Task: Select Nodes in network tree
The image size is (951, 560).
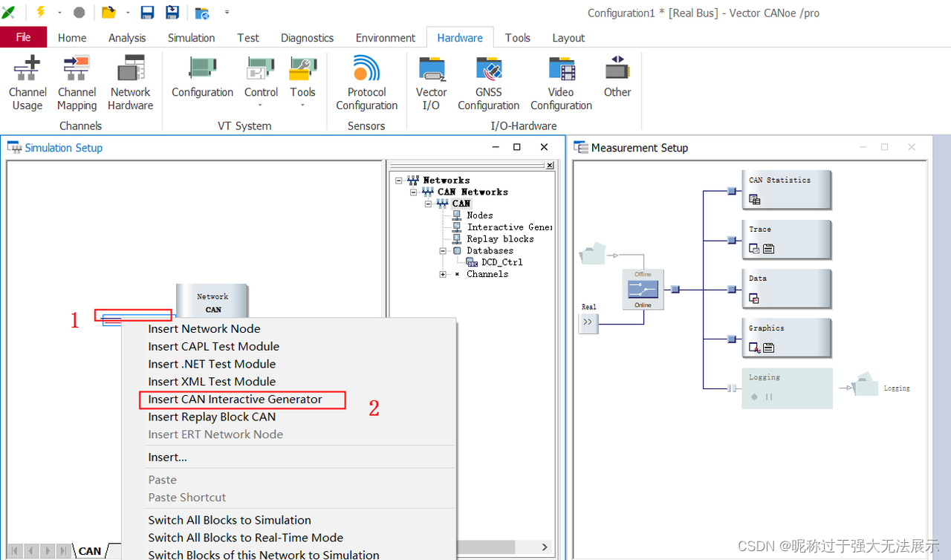Action: click(480, 215)
